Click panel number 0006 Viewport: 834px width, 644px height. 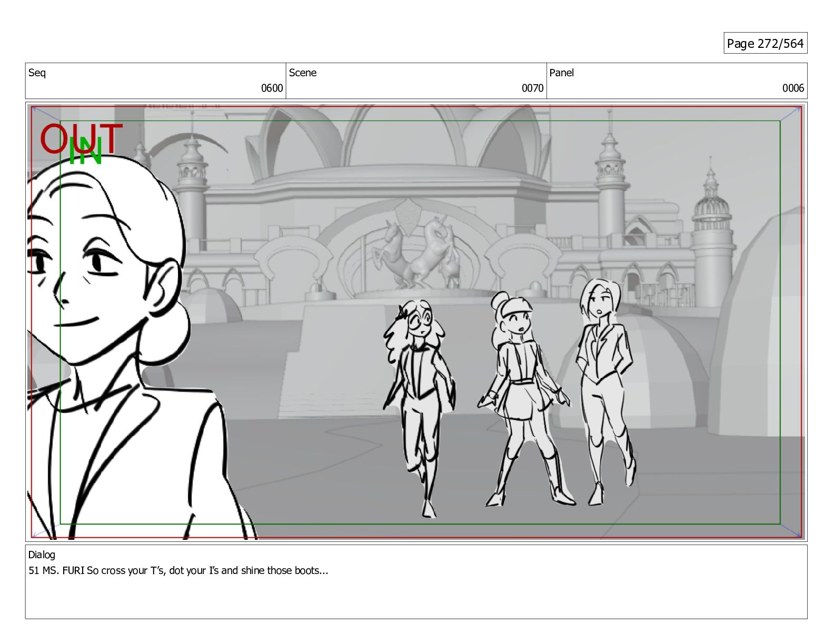[793, 88]
